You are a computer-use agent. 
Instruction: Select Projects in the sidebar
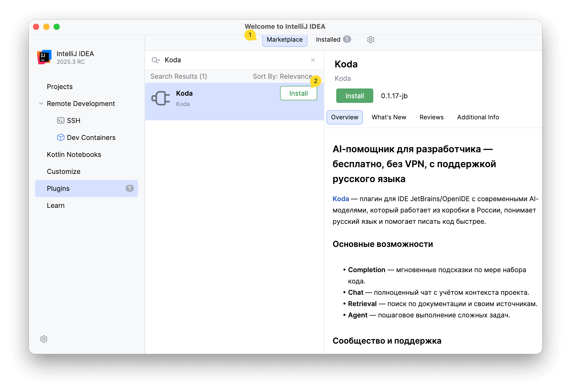pyautogui.click(x=60, y=86)
